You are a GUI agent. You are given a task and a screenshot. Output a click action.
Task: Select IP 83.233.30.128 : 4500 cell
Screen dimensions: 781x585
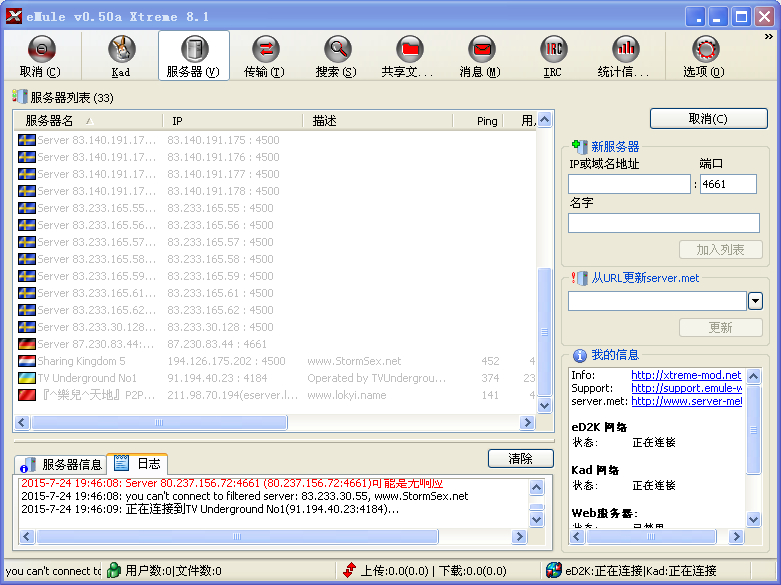tap(220, 327)
